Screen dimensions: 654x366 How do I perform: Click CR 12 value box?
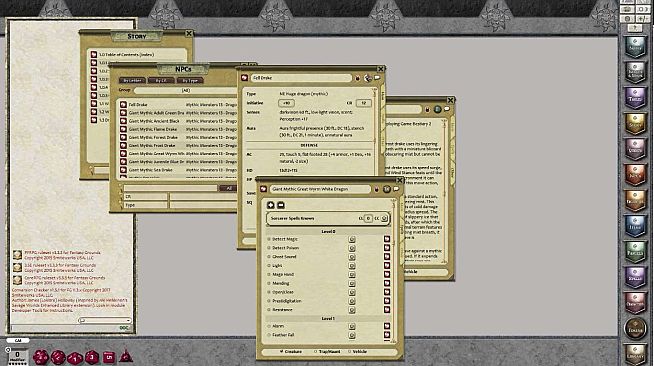(363, 103)
